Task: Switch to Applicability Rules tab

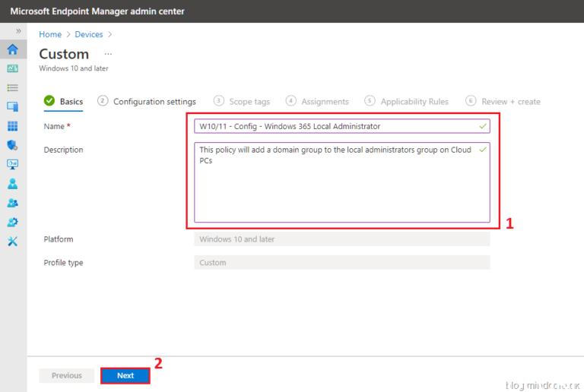Action: pos(406,102)
